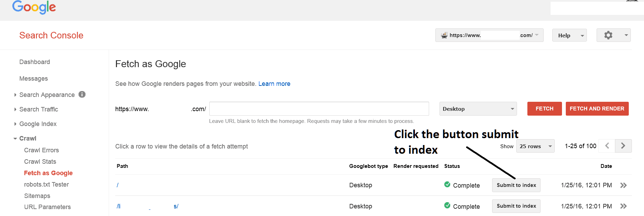Image resolution: width=644 pixels, height=216 pixels.
Task: Click the green Complete checkmark in the / row
Action: (447, 184)
